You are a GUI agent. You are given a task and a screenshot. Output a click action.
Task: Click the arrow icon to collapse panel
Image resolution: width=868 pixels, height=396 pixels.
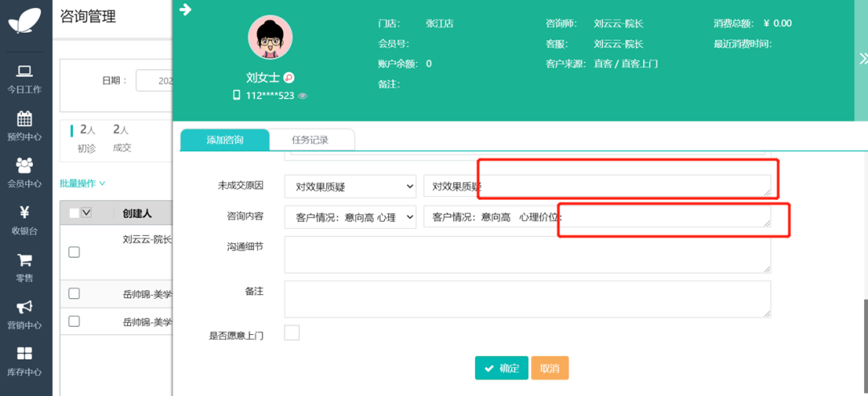[x=186, y=10]
